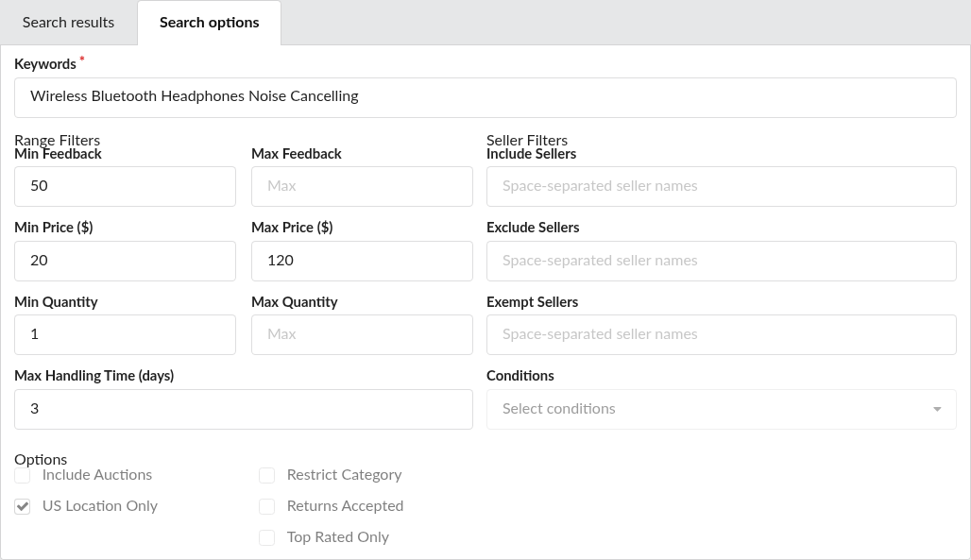The height and width of the screenshot is (560, 971).
Task: Select the Max Handling Time value
Action: 244,409
